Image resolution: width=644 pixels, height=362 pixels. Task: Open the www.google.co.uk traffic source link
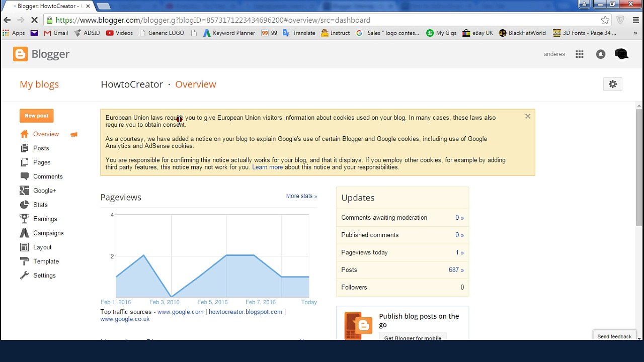tap(125, 319)
